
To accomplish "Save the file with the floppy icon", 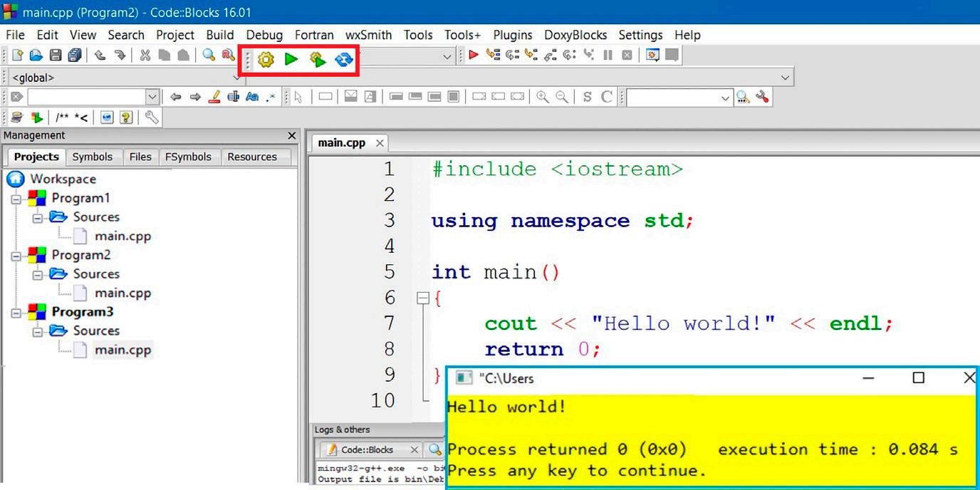I will [55, 56].
